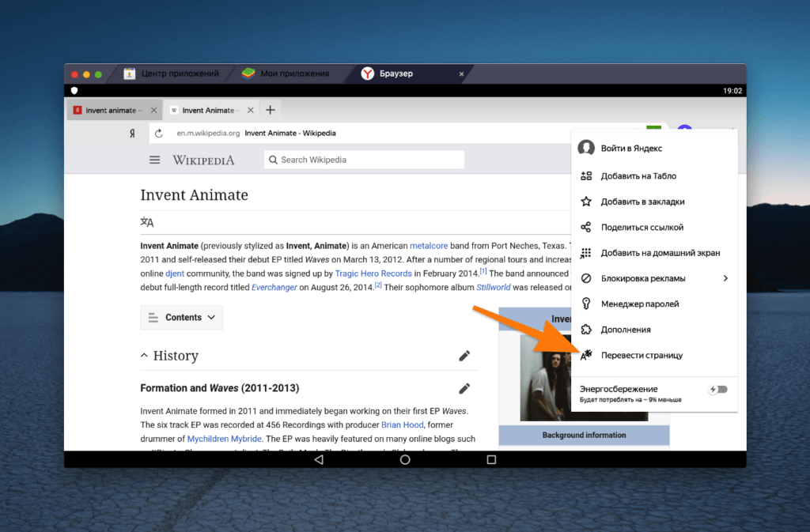Image resolution: width=810 pixels, height=532 pixels.
Task: Switch to 'invent animate' browser tab
Action: [x=114, y=111]
